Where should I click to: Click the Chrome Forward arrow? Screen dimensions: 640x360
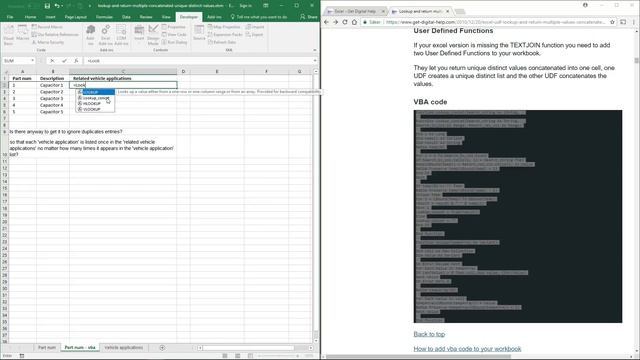(x=336, y=22)
